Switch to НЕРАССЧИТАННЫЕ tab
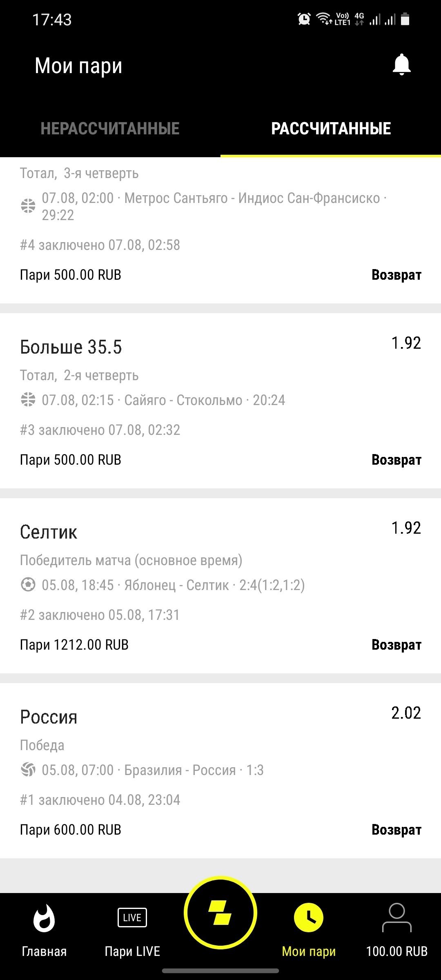441x980 pixels. click(x=110, y=129)
